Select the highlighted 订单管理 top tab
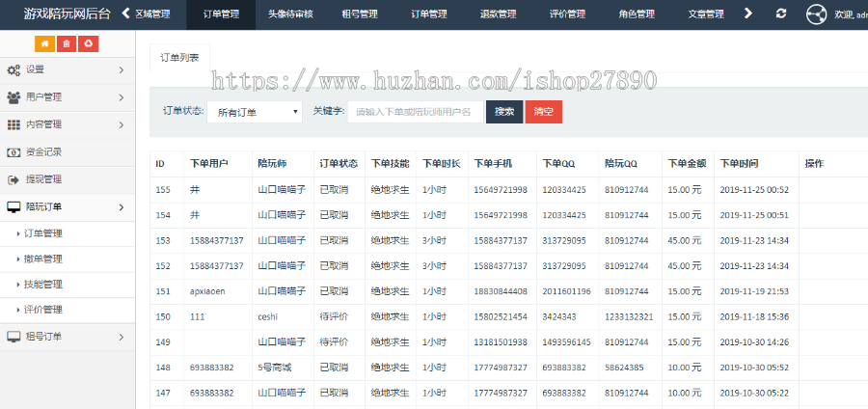Image resolution: width=868 pixels, height=409 pixels. point(222,14)
